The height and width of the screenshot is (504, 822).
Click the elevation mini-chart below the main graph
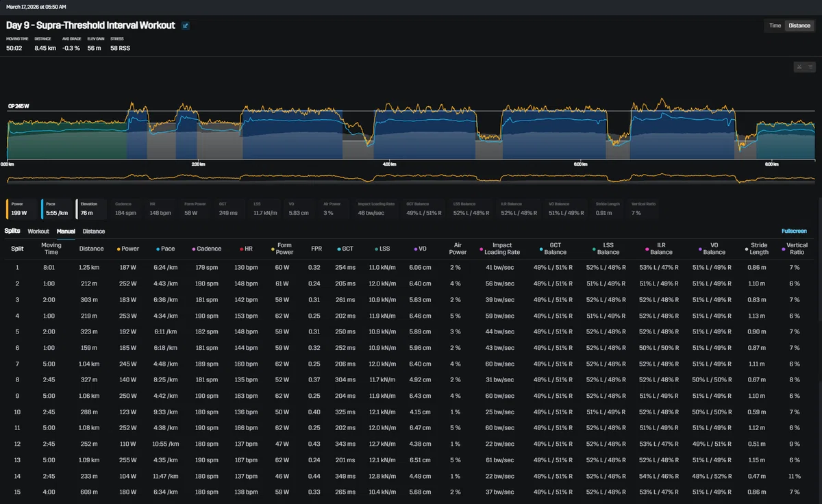pyautogui.click(x=411, y=178)
